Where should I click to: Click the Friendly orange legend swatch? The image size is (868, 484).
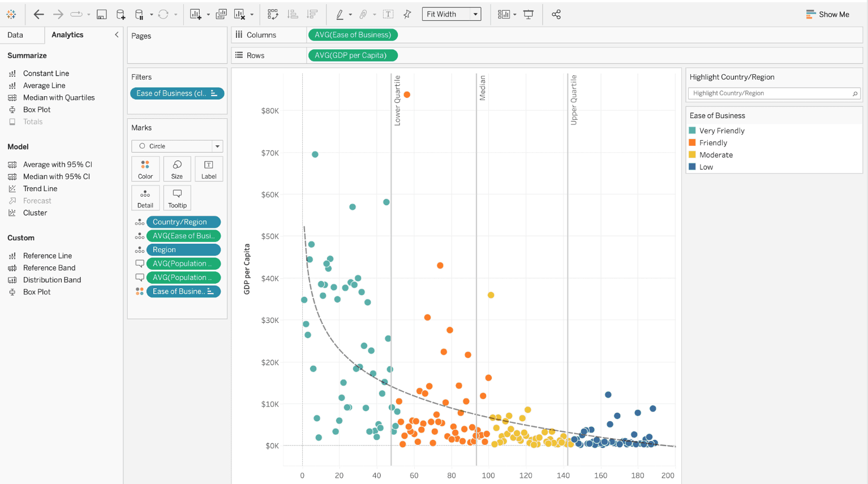click(x=692, y=142)
